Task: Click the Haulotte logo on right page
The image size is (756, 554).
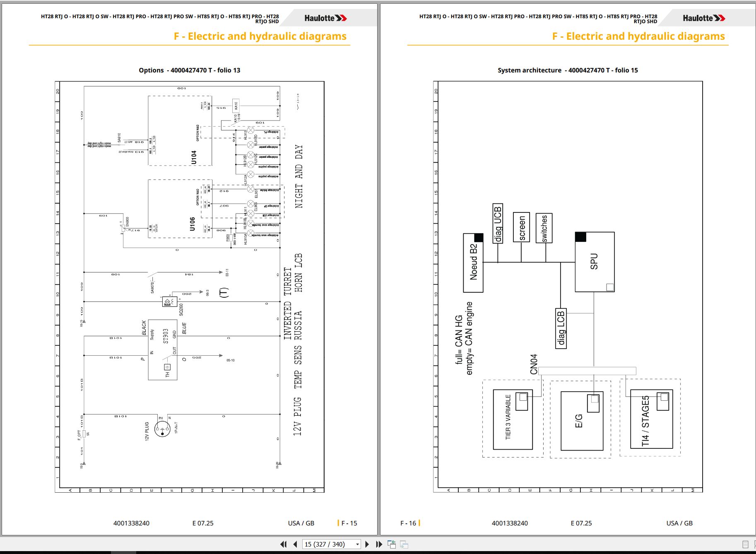Action: point(704,18)
